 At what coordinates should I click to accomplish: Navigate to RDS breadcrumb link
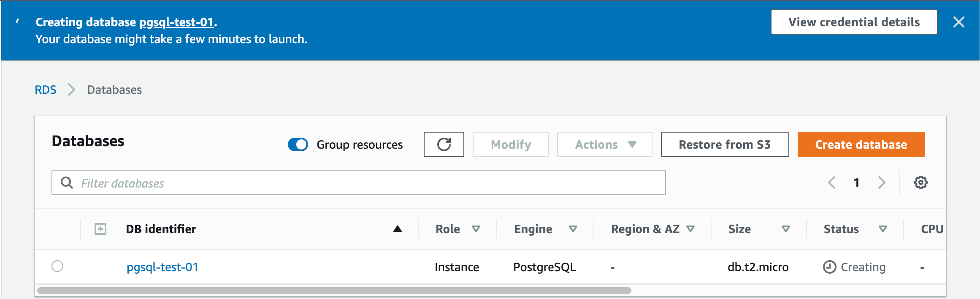[46, 90]
